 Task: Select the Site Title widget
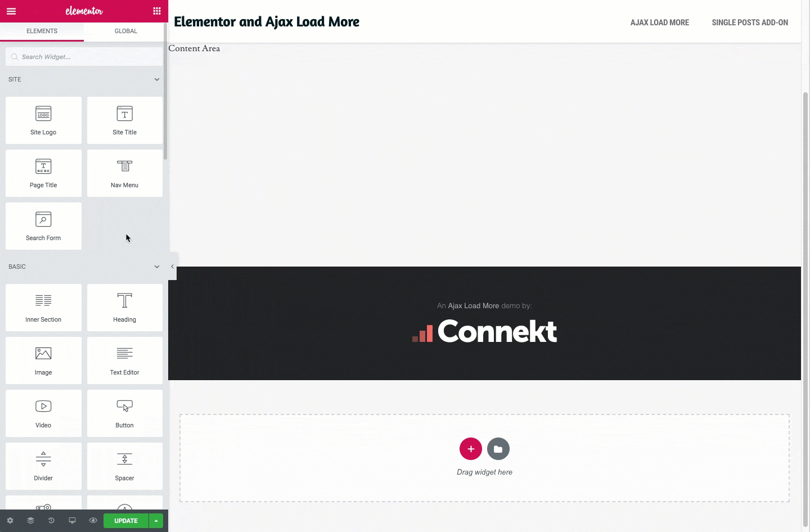125,120
